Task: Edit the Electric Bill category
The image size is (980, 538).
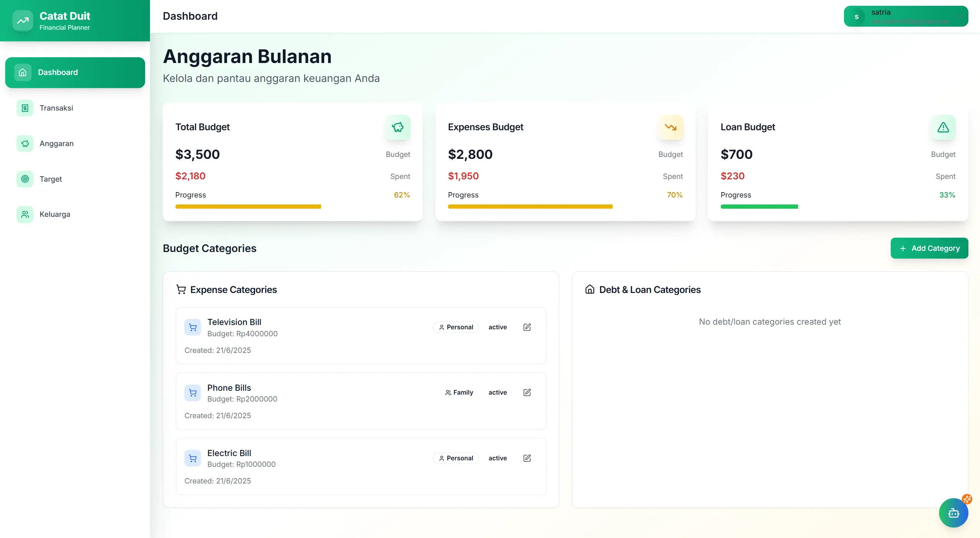Action: point(527,458)
